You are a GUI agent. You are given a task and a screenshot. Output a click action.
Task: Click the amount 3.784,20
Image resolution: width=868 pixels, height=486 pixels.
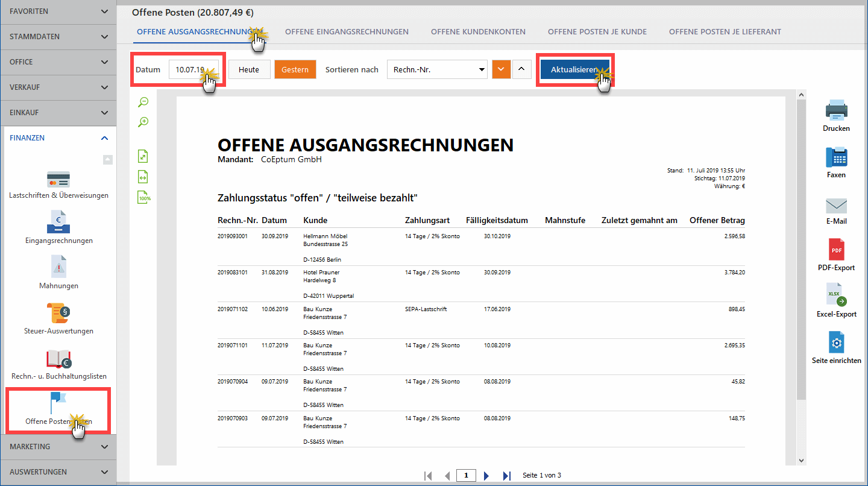coord(734,273)
